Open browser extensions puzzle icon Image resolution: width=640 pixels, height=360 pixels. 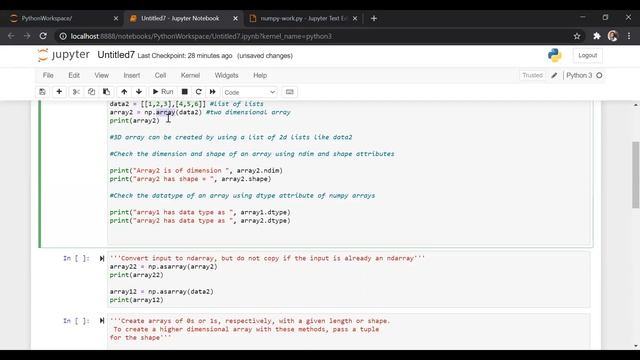[597, 36]
